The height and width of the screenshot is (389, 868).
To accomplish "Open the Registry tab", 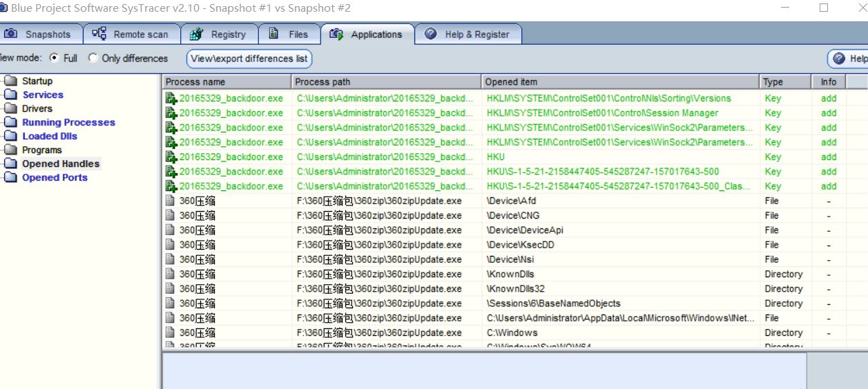I will (220, 34).
